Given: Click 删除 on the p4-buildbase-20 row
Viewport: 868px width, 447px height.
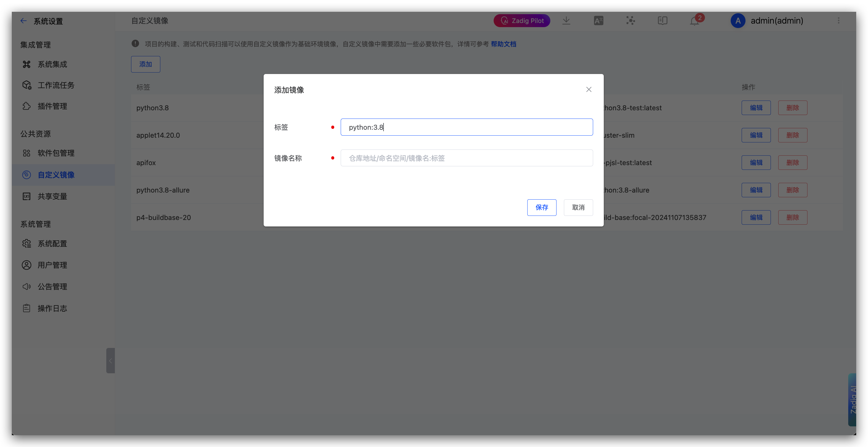Looking at the screenshot, I should 792,217.
